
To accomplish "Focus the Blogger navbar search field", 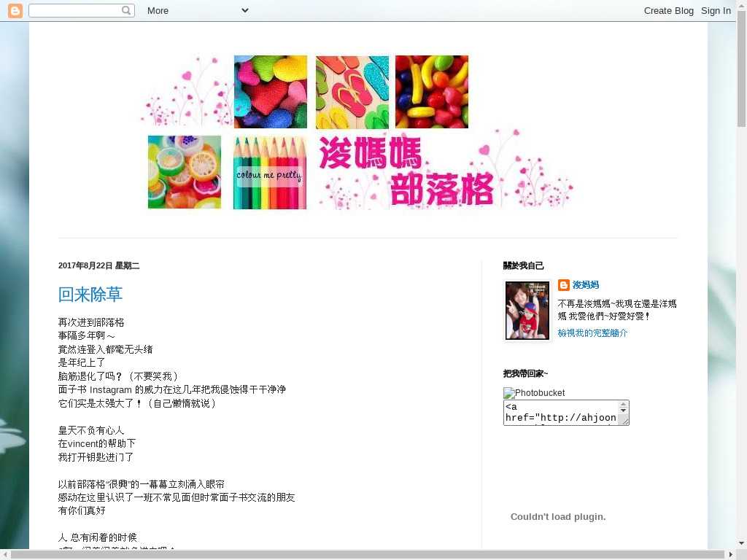I will pyautogui.click(x=74, y=10).
